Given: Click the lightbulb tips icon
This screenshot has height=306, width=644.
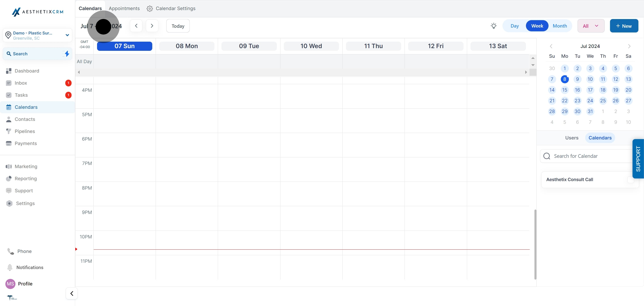Looking at the screenshot, I should 494,26.
